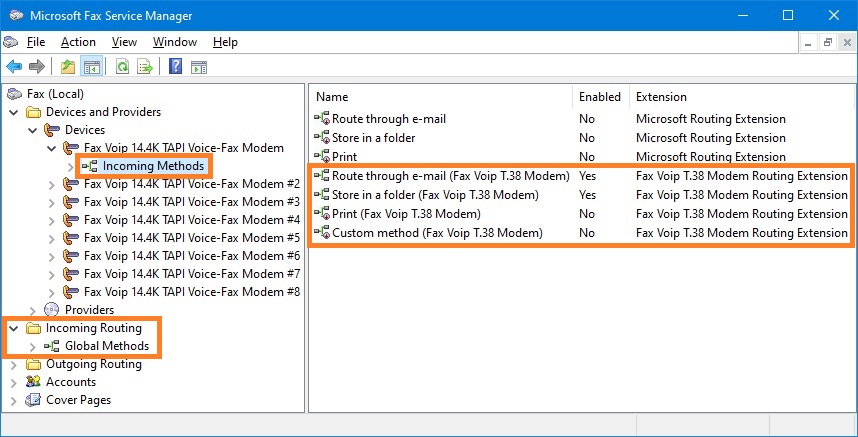Collapse the first Fax Voip 14.4K Modem node

coord(52,148)
